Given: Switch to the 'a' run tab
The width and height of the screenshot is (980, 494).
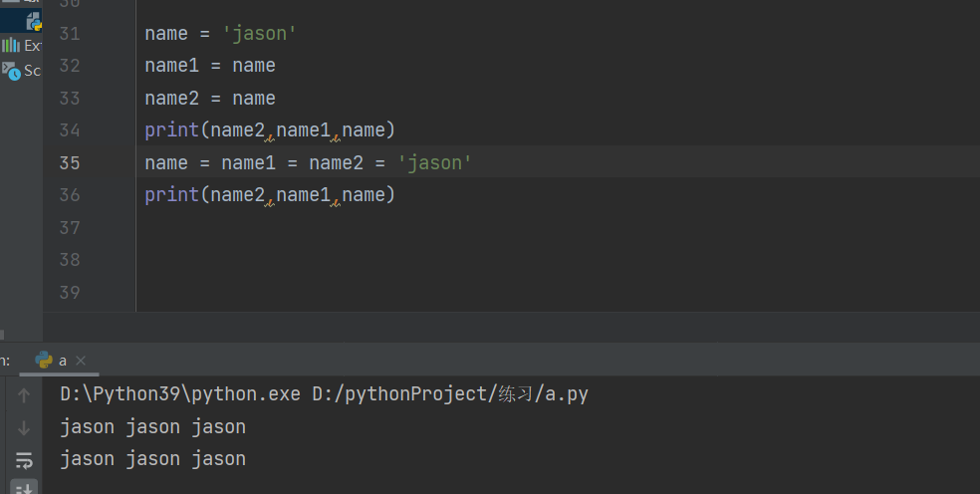Looking at the screenshot, I should (62, 361).
